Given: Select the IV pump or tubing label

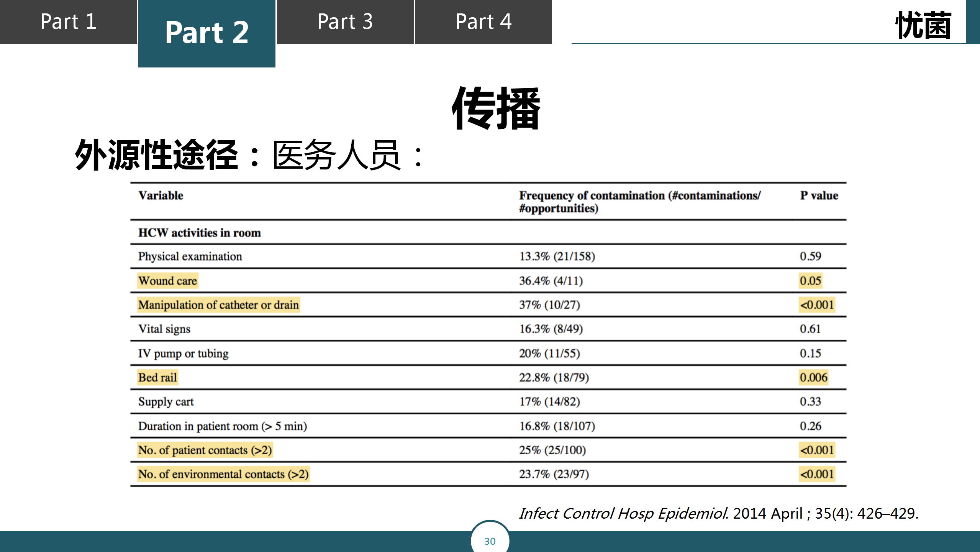Looking at the screenshot, I should (183, 353).
